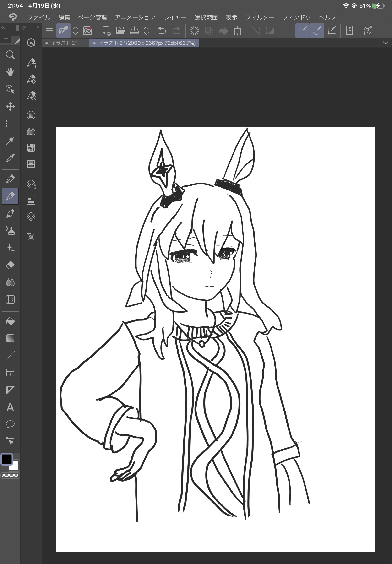Select the Hand move-canvas tool
Viewport: 392px width, 564px height.
[x=10, y=72]
